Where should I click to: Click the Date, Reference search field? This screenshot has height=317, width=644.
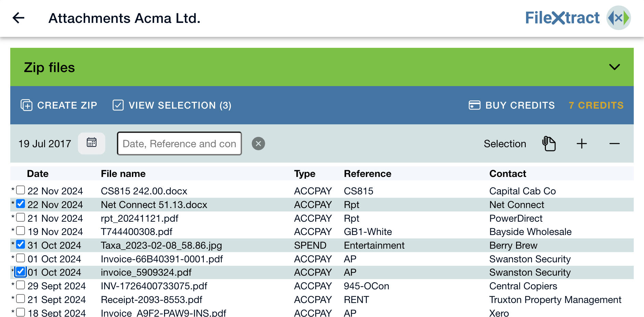[x=179, y=143]
